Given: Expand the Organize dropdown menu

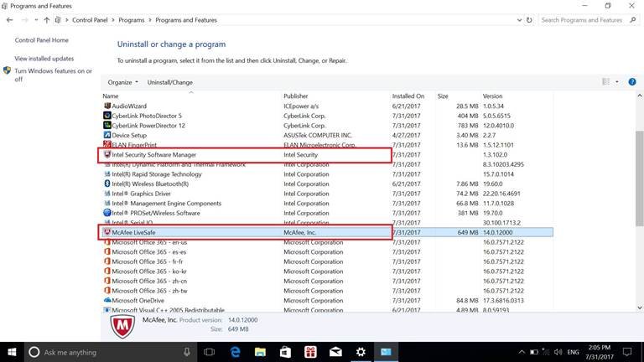Looking at the screenshot, I should pos(122,82).
